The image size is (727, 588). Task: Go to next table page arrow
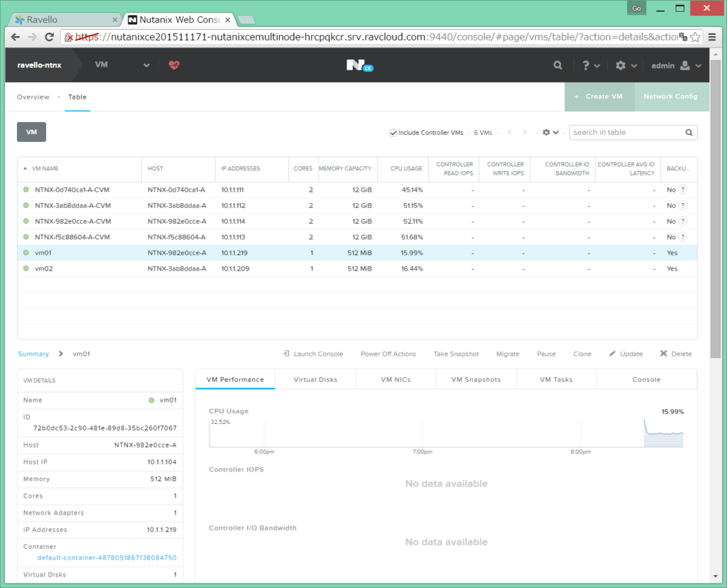525,132
